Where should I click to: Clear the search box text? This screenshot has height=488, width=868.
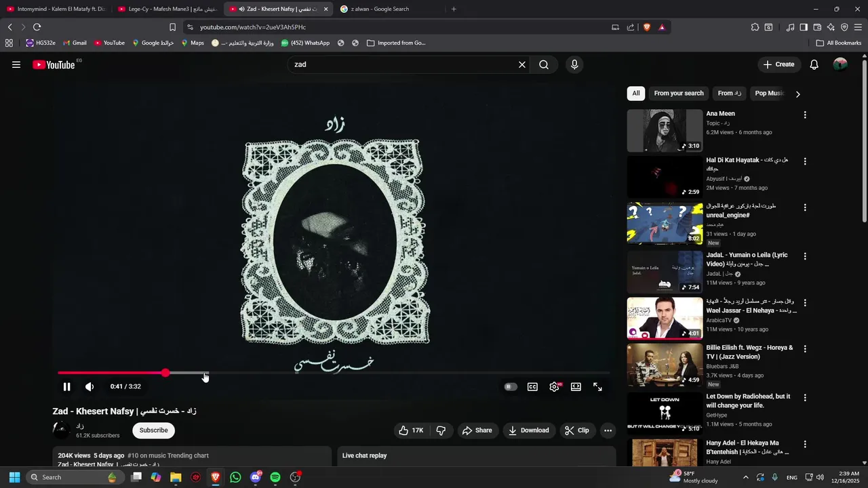click(522, 64)
